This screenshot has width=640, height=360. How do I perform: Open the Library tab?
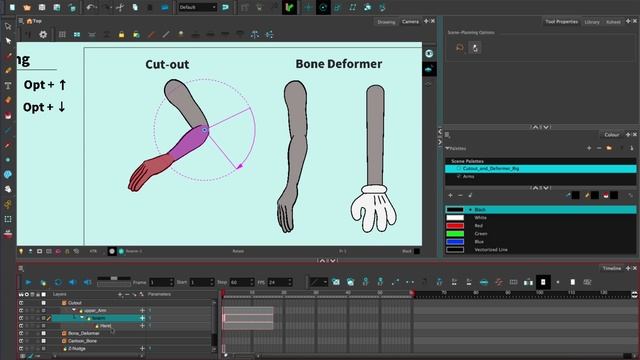(x=592, y=22)
